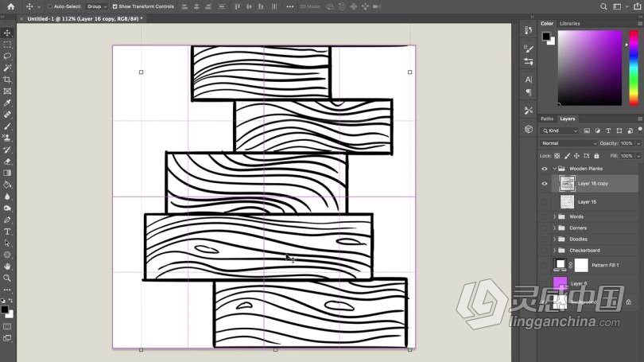Image resolution: width=644 pixels, height=362 pixels.
Task: Click the Share icon at top right
Action: click(x=637, y=6)
